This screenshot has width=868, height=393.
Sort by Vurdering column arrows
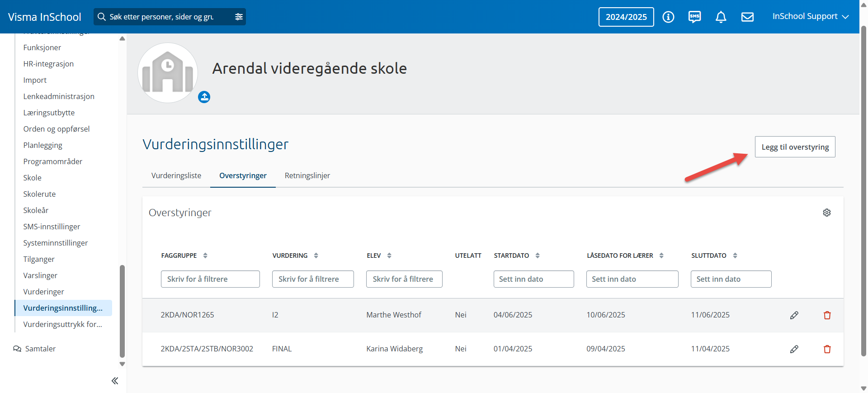(316, 256)
